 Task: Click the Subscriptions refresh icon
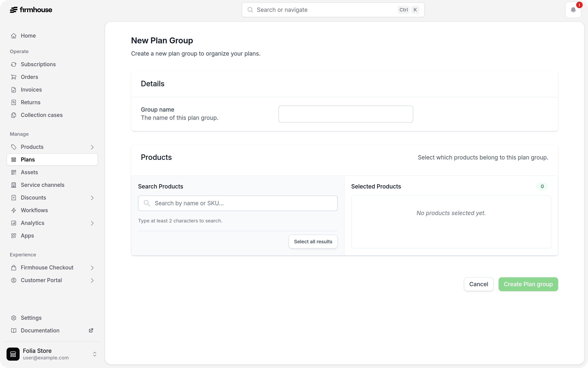pos(14,64)
